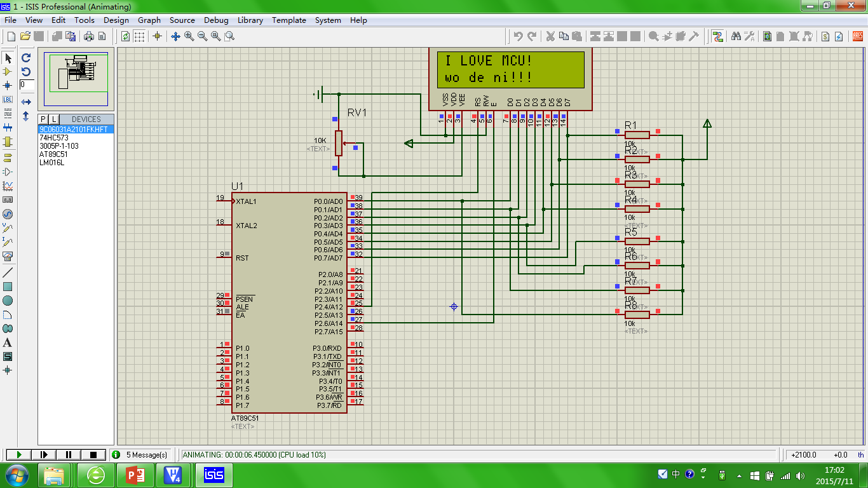
Task: Run the Electrical Rule Check
Action: pyautogui.click(x=838, y=36)
